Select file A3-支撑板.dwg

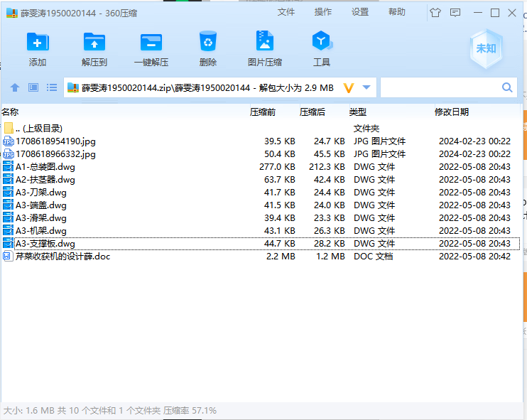pyautogui.click(x=261, y=244)
